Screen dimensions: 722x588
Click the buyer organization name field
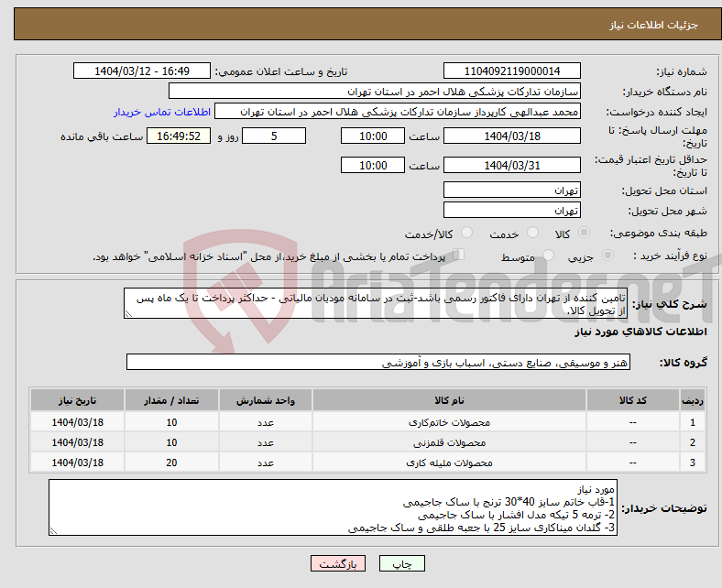point(375,92)
